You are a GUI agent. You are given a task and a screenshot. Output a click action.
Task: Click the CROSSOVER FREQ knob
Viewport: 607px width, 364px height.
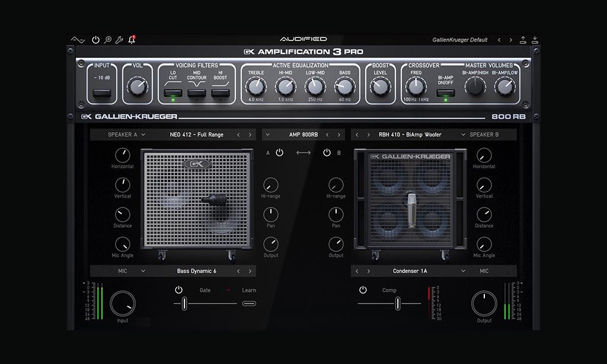[x=416, y=86]
